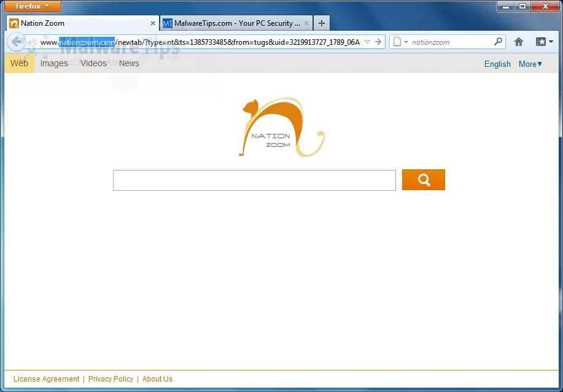Open the License Agreement link

click(x=46, y=379)
